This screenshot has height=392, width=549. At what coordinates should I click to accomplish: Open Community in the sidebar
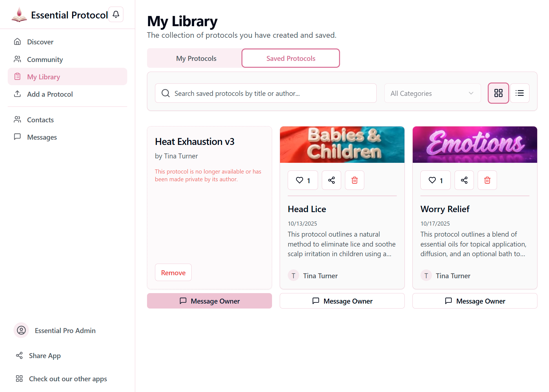point(45,60)
